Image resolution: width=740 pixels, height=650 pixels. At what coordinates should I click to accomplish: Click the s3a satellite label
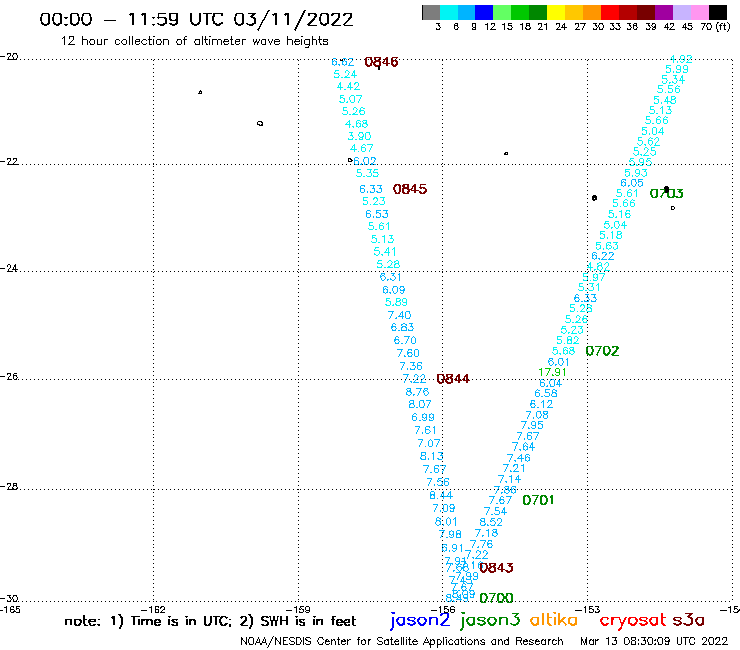[688, 620]
